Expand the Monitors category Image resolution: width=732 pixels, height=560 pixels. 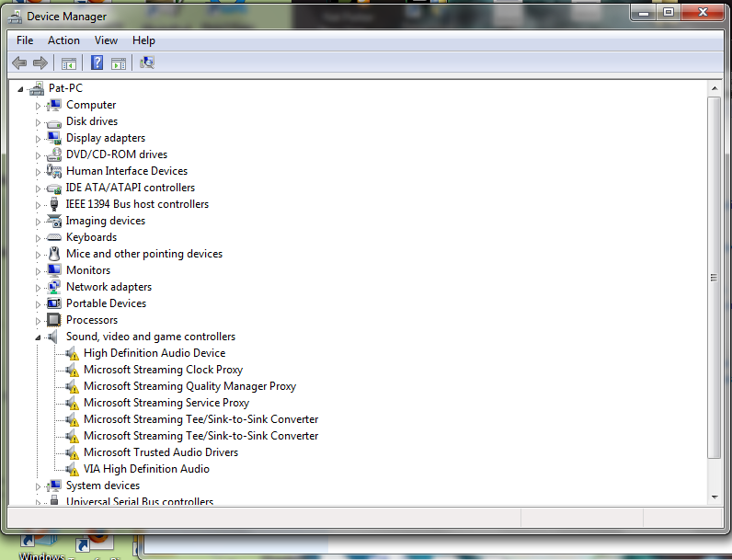[x=38, y=271]
